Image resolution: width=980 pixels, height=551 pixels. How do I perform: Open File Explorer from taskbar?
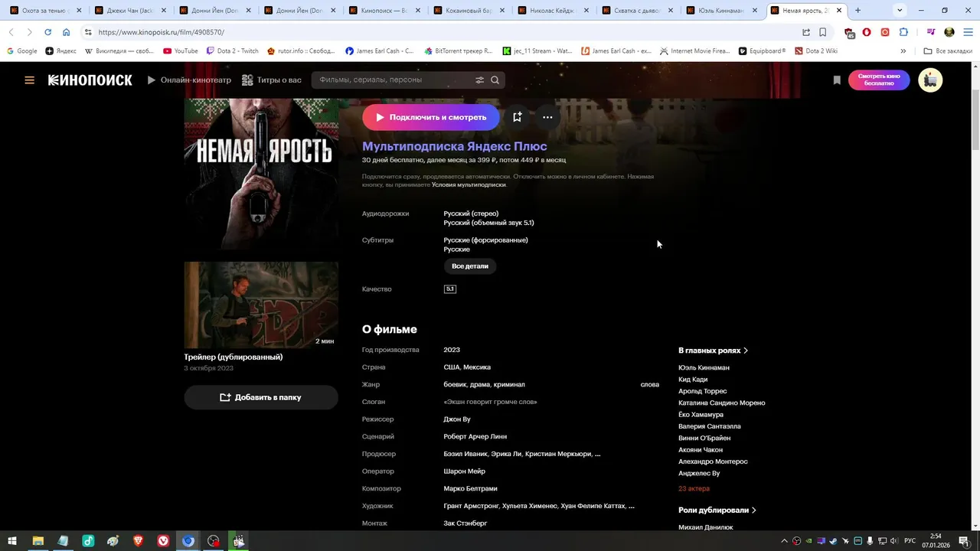tap(38, 541)
